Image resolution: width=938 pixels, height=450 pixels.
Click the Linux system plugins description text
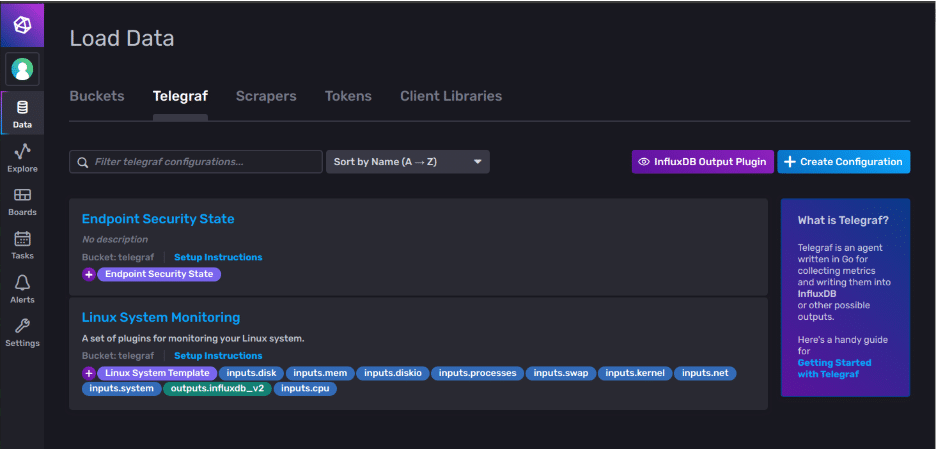[x=193, y=339]
